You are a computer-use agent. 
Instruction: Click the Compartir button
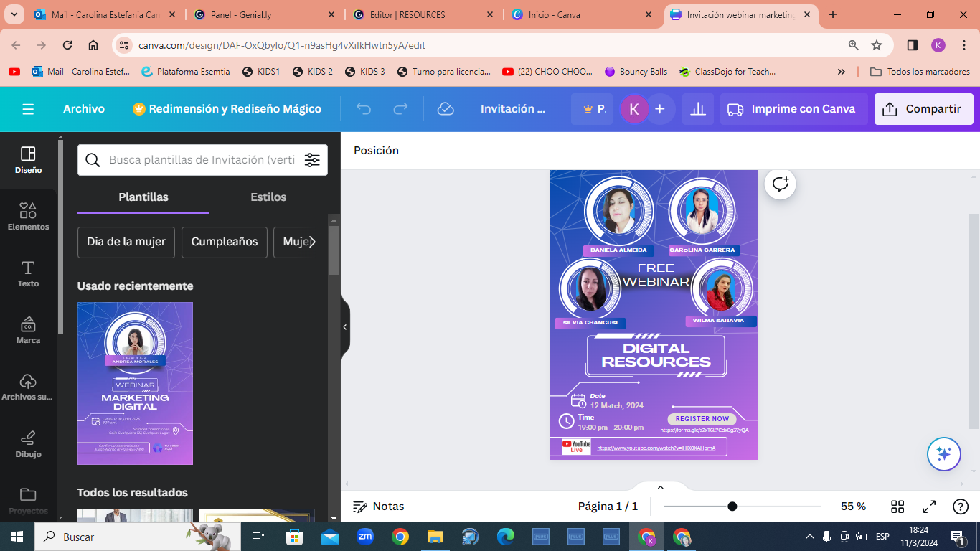923,108
